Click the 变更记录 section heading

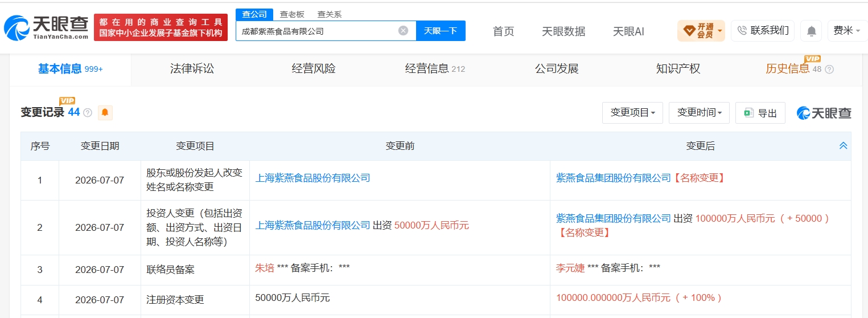[x=43, y=112]
